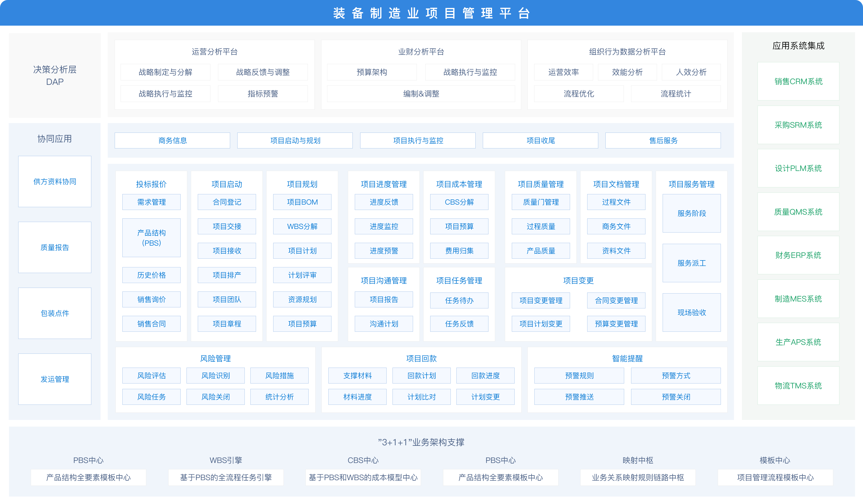Viewport: 863px width, 504px height.
Task: Select 风险识别 in 风险管理
Action: point(215,376)
